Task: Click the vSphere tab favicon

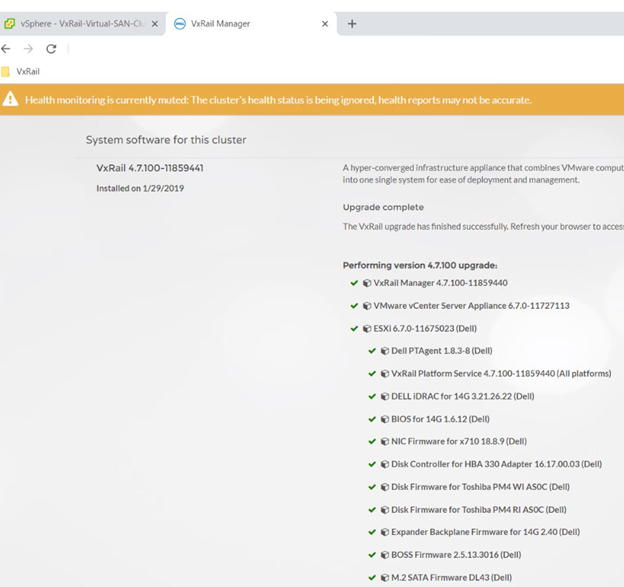Action: click(9, 24)
